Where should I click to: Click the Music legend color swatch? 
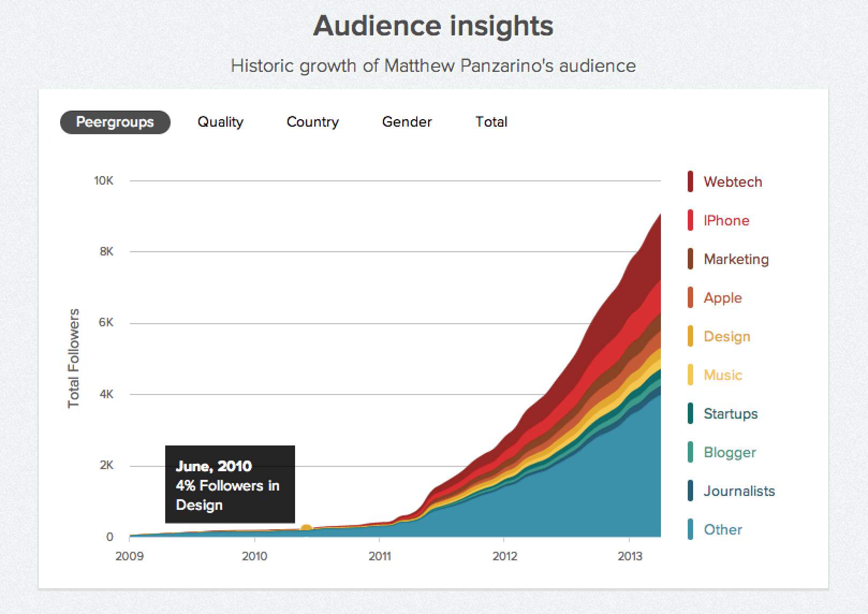[690, 375]
